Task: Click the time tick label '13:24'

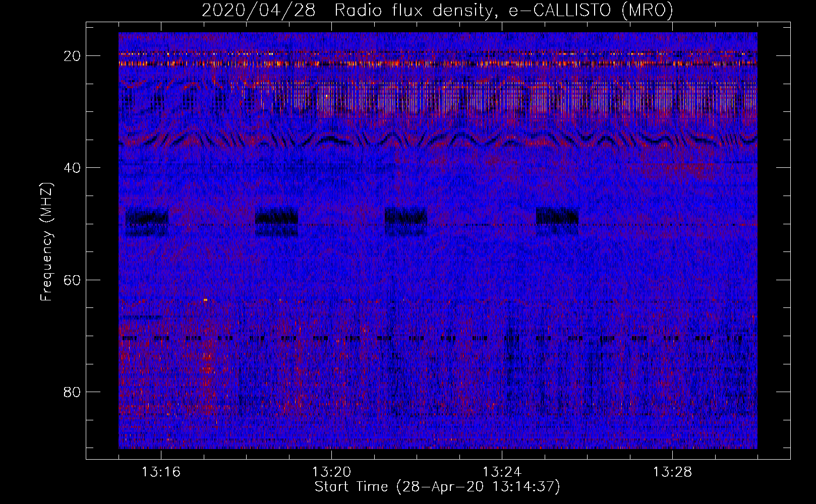Action: [502, 472]
